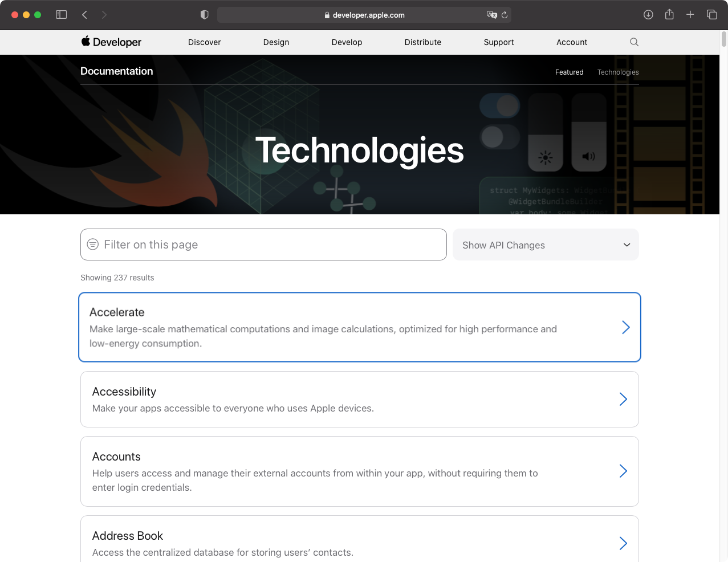This screenshot has height=562, width=728.
Task: Open the Distribute menu
Action: tap(423, 42)
